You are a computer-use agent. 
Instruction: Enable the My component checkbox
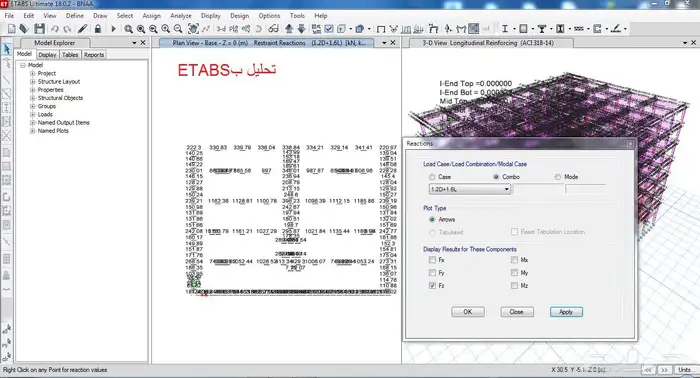pyautogui.click(x=514, y=273)
